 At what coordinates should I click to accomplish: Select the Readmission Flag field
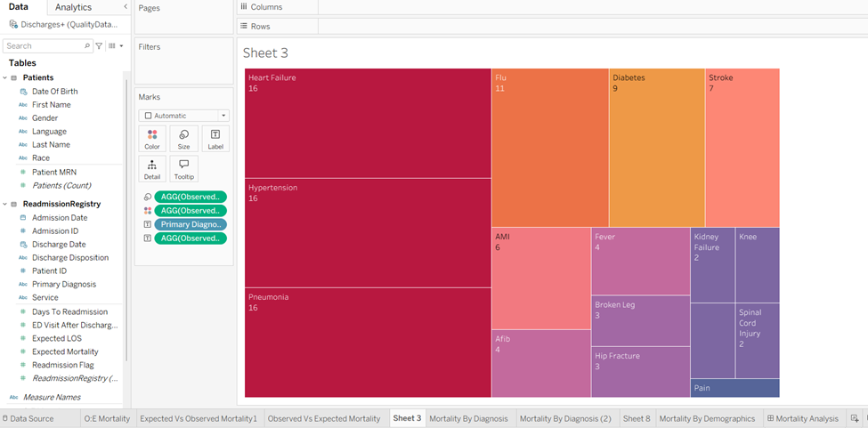[x=62, y=365]
